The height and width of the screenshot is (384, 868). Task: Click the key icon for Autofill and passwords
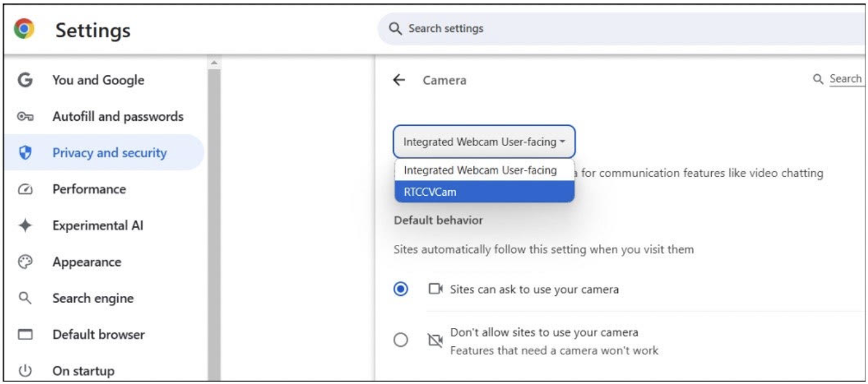25,116
